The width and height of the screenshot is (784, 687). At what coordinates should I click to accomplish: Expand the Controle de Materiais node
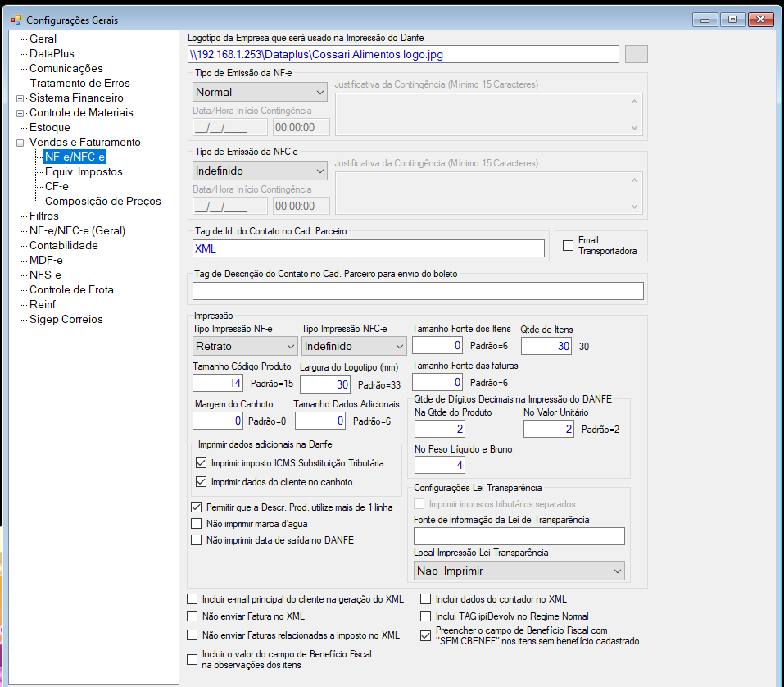[x=20, y=114]
